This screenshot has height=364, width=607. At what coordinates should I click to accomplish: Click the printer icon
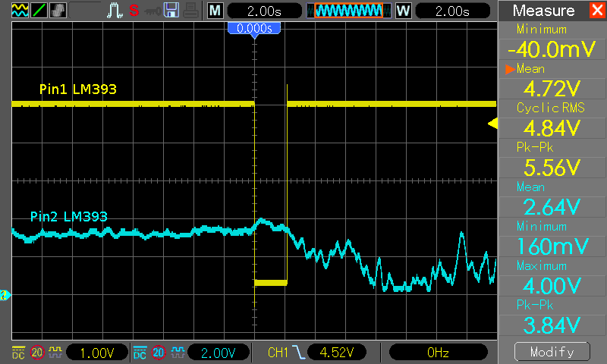click(191, 10)
